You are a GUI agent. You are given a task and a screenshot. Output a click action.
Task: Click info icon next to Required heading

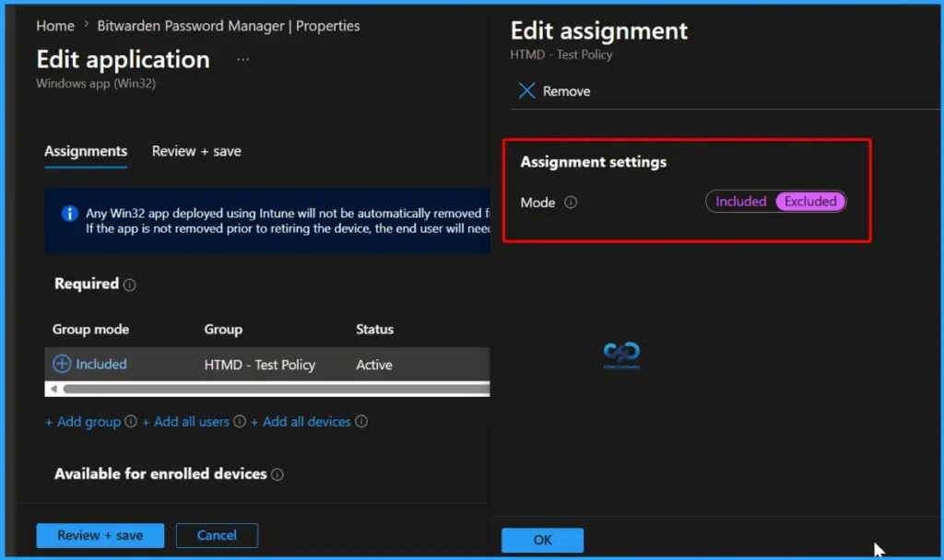click(x=129, y=286)
